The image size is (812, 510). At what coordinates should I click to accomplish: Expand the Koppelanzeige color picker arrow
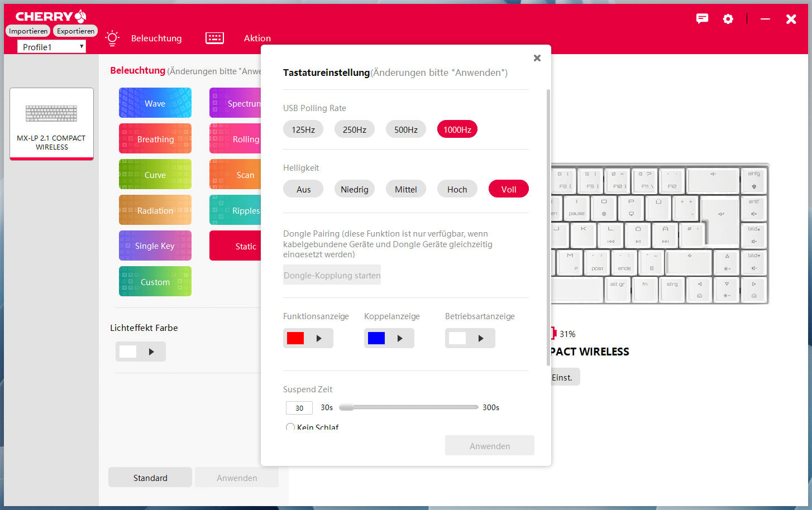pos(400,338)
